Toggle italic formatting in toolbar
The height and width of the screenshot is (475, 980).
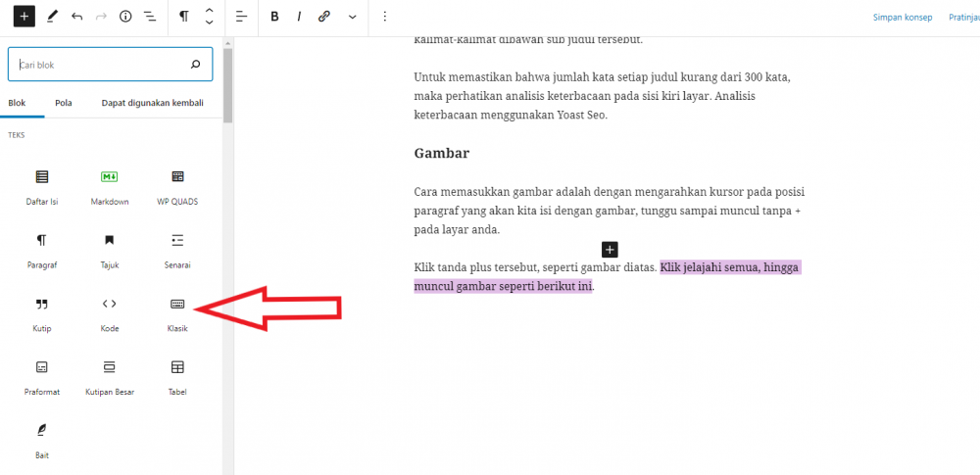click(x=299, y=17)
